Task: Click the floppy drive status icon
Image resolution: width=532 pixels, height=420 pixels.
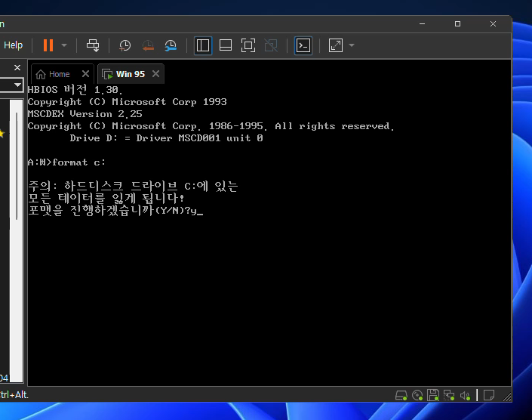Action: click(433, 395)
